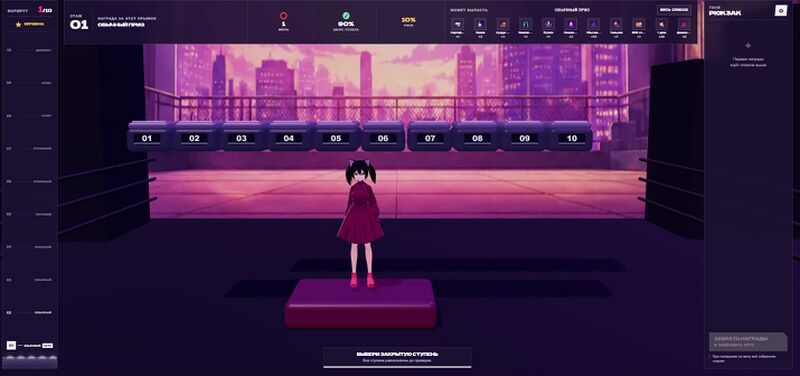Choose step block 07
This screenshot has width=800, height=376.
[430, 136]
